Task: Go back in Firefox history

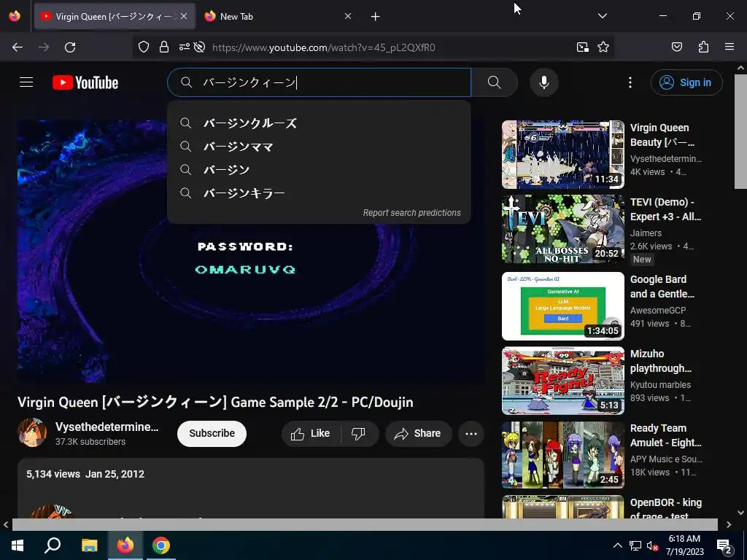Action: coord(18,47)
